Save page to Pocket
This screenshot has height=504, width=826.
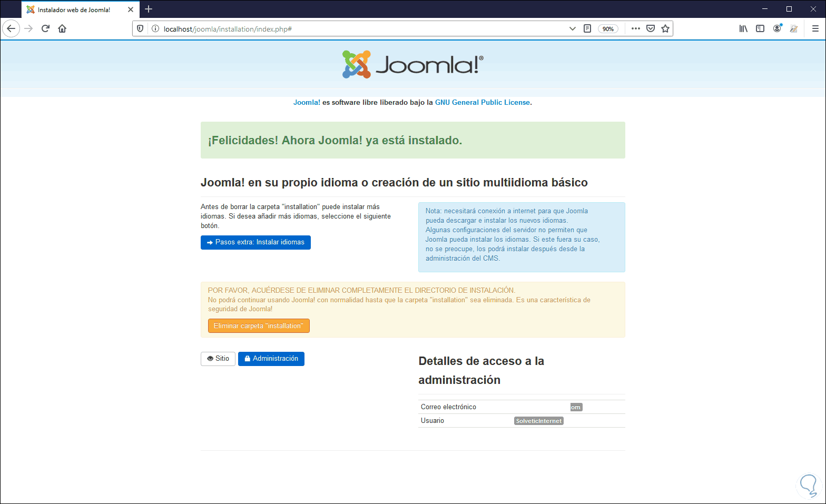[x=651, y=28]
